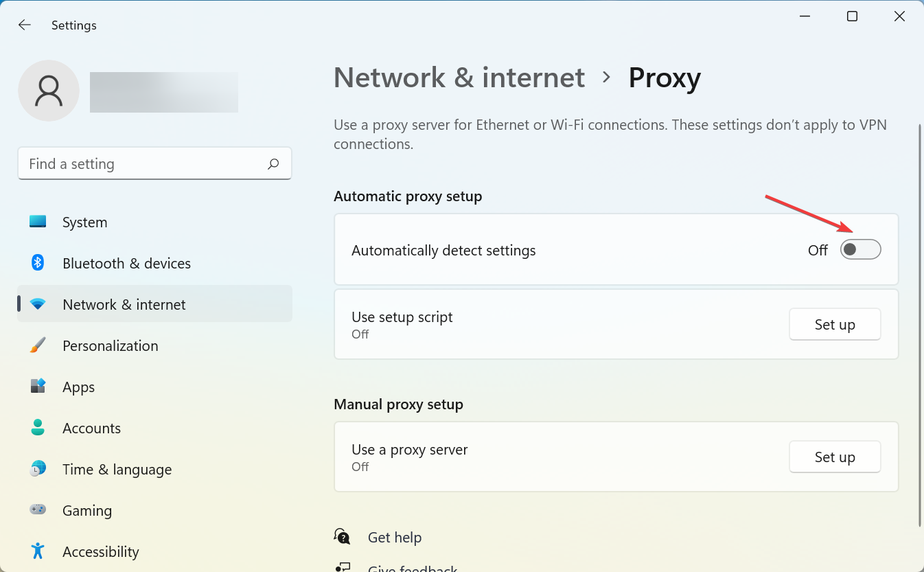Click the user profile avatar
Image resolution: width=924 pixels, height=572 pixels.
coord(49,91)
